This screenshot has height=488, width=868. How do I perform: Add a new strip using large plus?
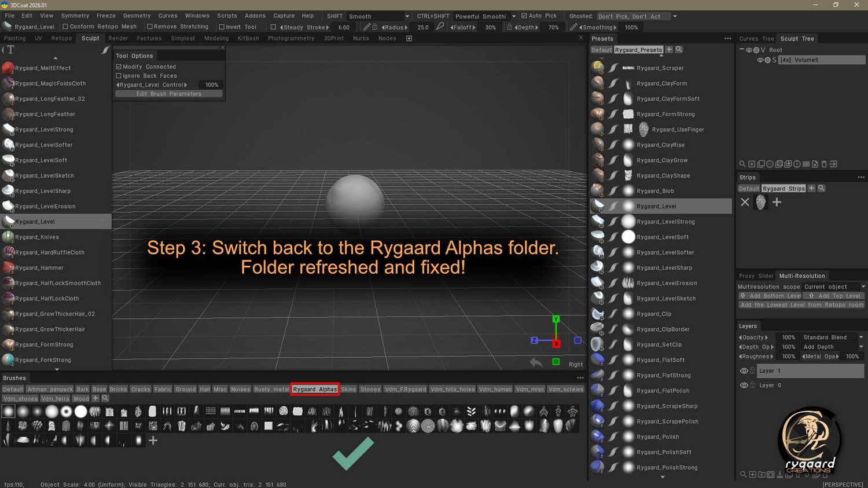pos(777,202)
